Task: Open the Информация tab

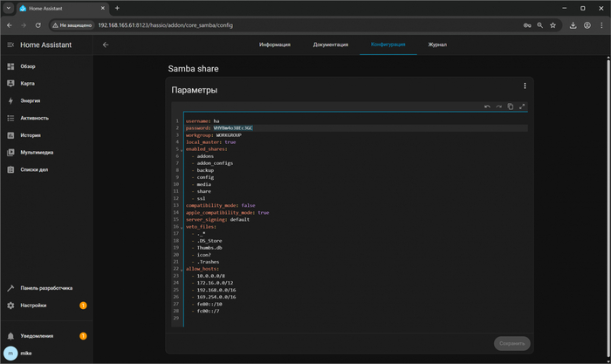Action: pyautogui.click(x=275, y=45)
